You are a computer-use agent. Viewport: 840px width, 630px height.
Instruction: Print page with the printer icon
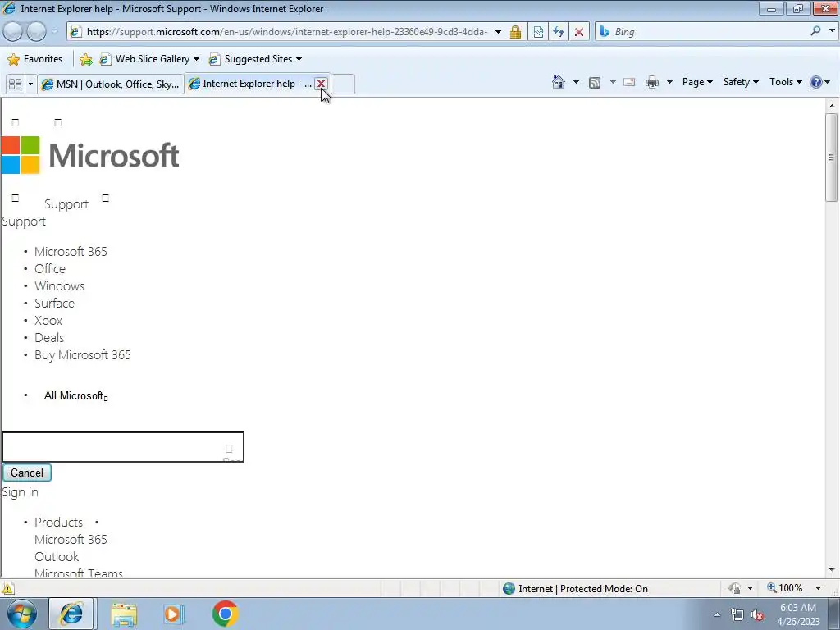(652, 83)
